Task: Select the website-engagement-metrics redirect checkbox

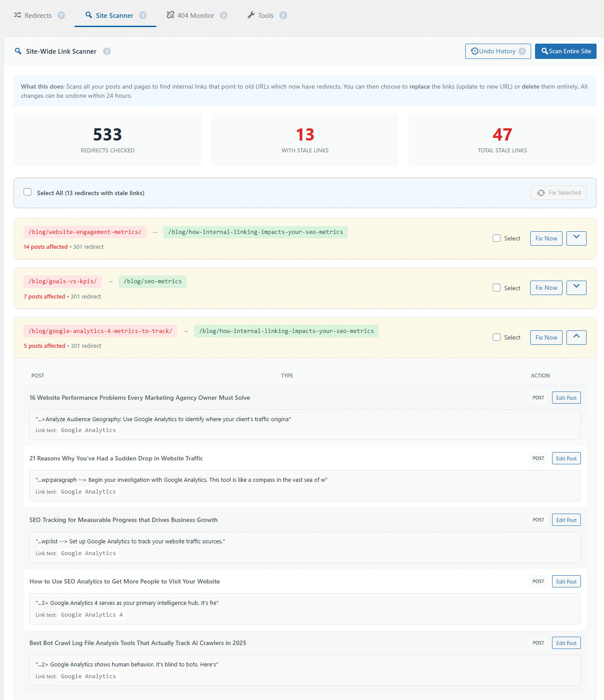Action: (x=497, y=238)
